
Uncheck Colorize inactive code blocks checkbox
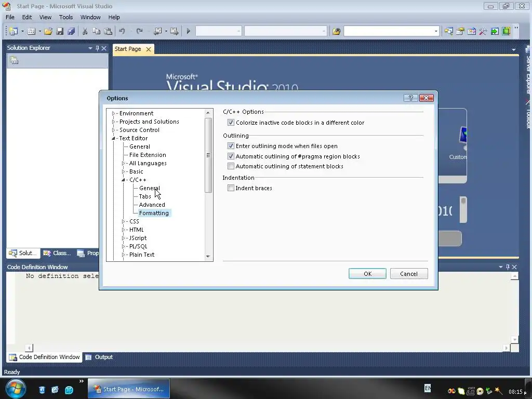point(231,123)
